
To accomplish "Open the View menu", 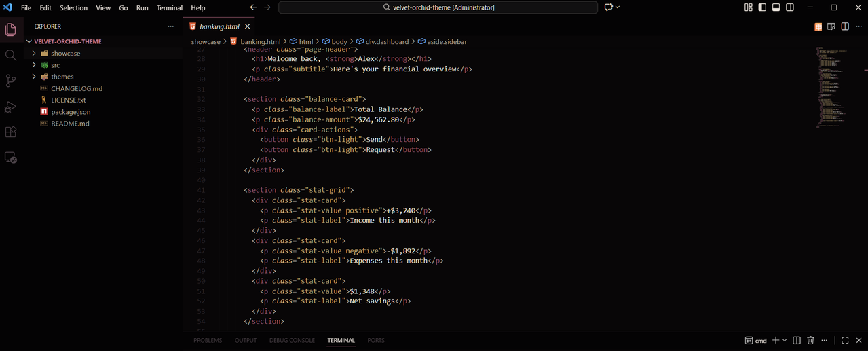I will [103, 7].
